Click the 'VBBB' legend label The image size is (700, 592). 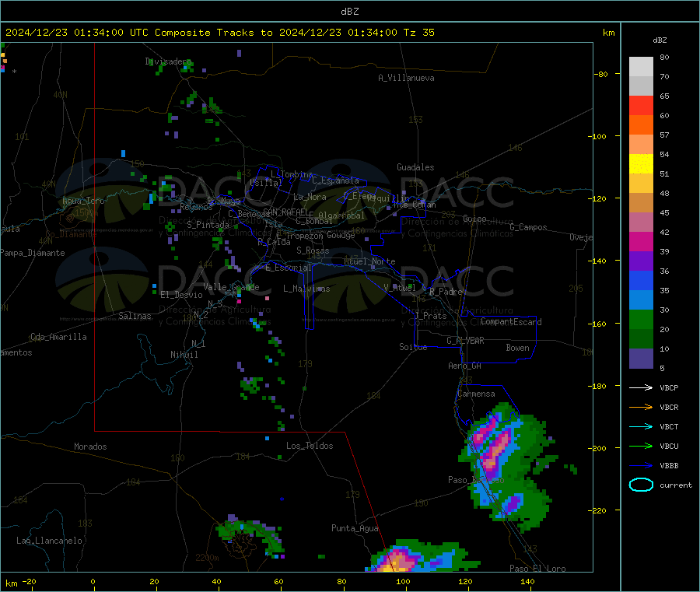point(669,466)
